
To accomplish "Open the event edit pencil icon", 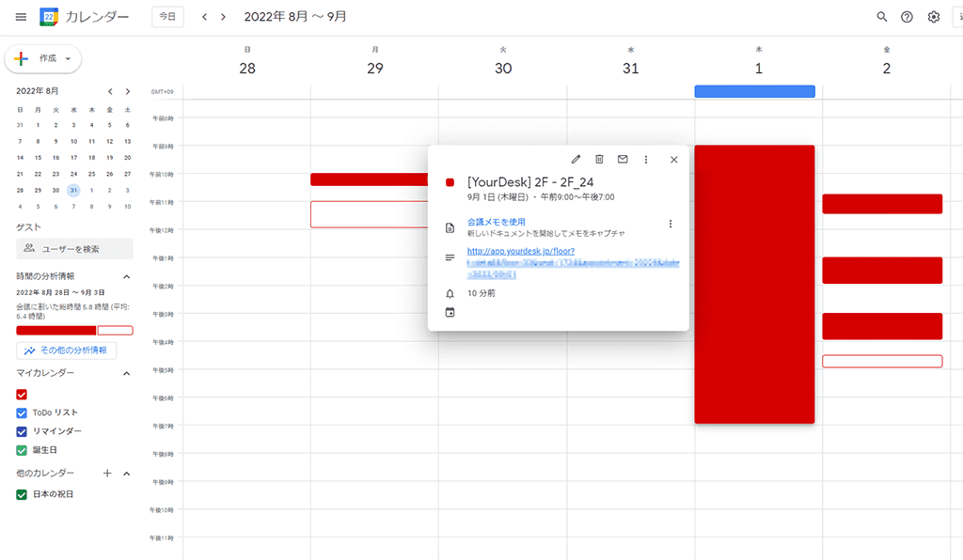I will pos(576,159).
